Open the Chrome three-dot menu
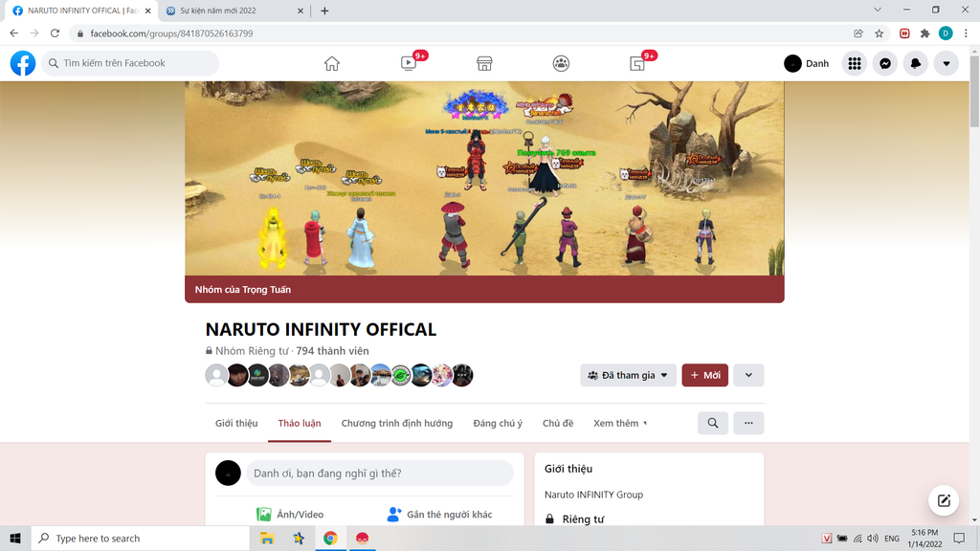The height and width of the screenshot is (551, 980). (x=967, y=33)
